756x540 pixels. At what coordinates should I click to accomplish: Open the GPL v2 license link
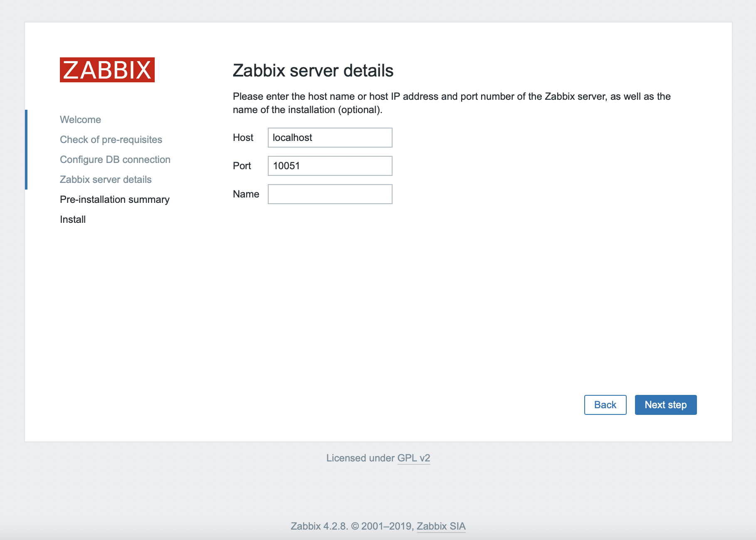click(414, 458)
